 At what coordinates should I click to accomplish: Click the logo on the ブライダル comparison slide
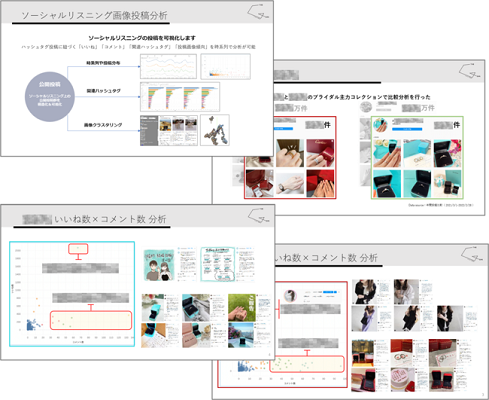(469, 71)
